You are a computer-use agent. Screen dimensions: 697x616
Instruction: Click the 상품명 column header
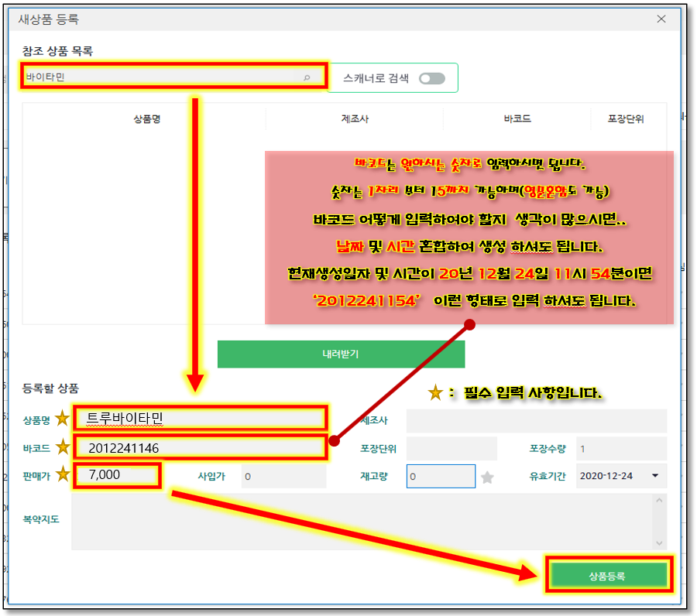pyautogui.click(x=146, y=119)
